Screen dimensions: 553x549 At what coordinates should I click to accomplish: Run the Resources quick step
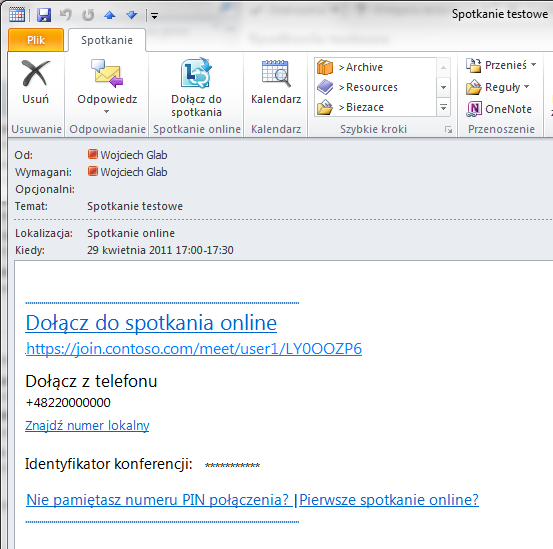tap(376, 87)
